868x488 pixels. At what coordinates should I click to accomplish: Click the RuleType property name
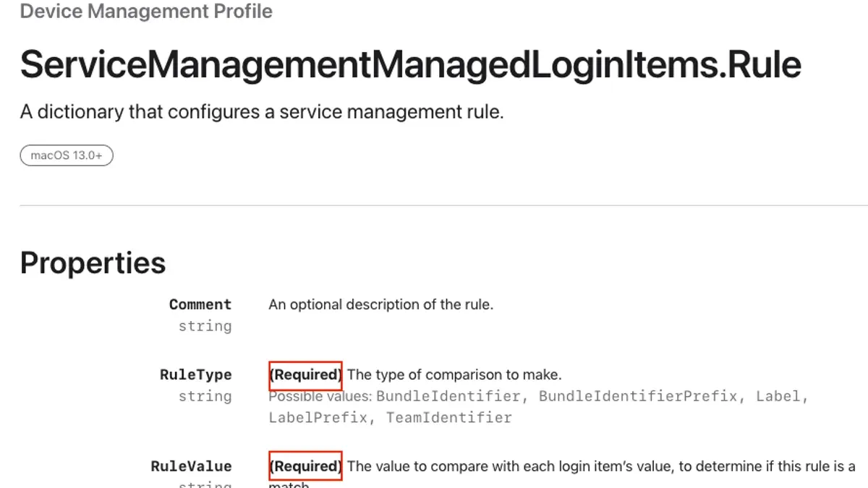(x=195, y=374)
